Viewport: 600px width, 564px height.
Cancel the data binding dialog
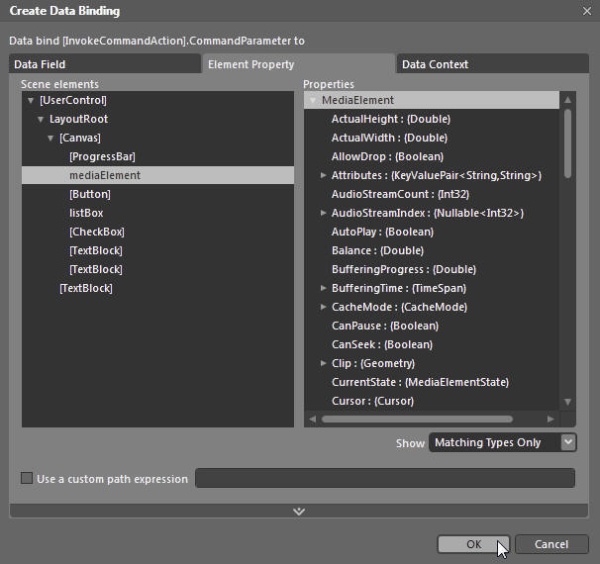click(551, 544)
